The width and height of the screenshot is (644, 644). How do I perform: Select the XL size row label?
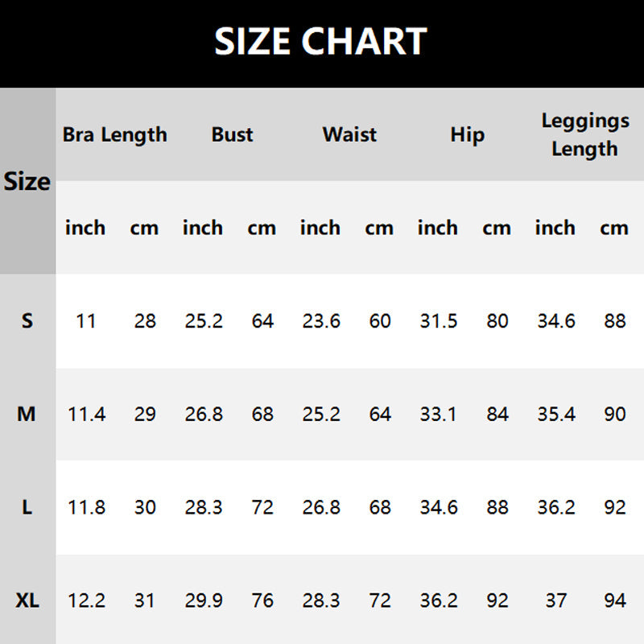[27, 601]
